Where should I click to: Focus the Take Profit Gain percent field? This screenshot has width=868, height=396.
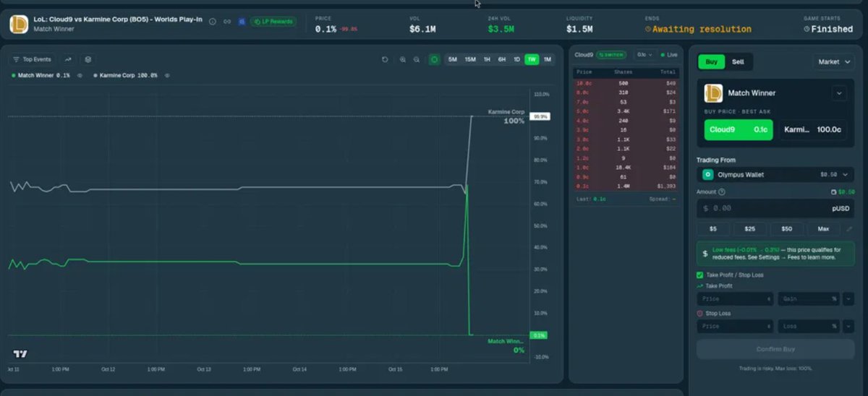pos(809,298)
